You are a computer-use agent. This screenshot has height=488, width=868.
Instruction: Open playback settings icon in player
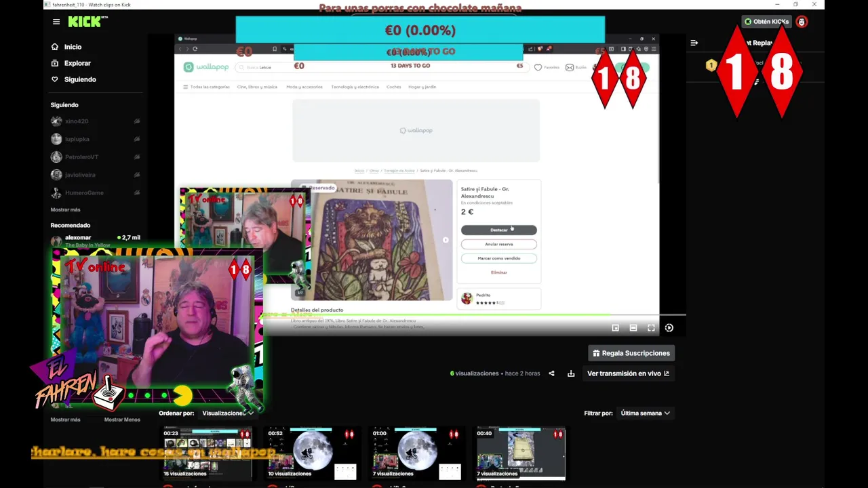[x=669, y=328]
